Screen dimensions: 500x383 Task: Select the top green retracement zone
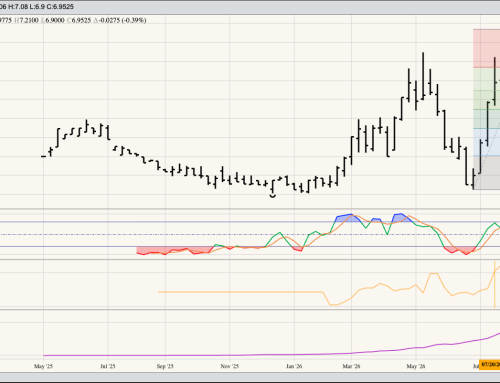(x=486, y=79)
